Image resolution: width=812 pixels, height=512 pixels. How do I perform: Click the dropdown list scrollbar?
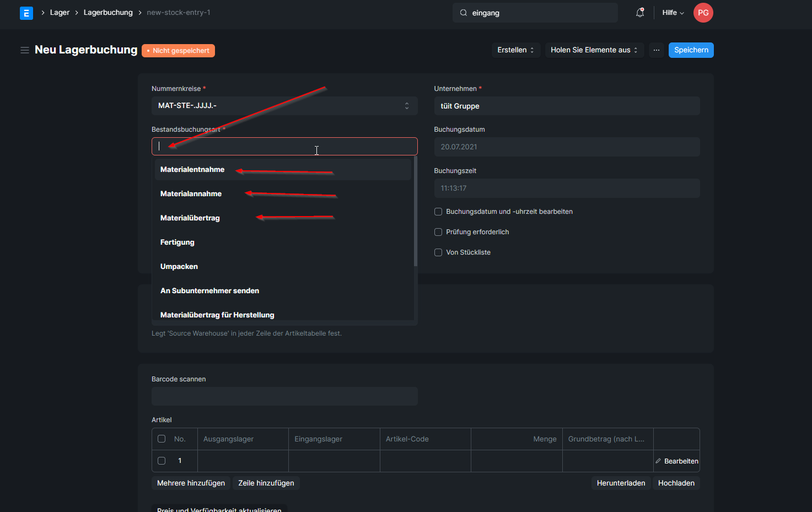tap(416, 212)
